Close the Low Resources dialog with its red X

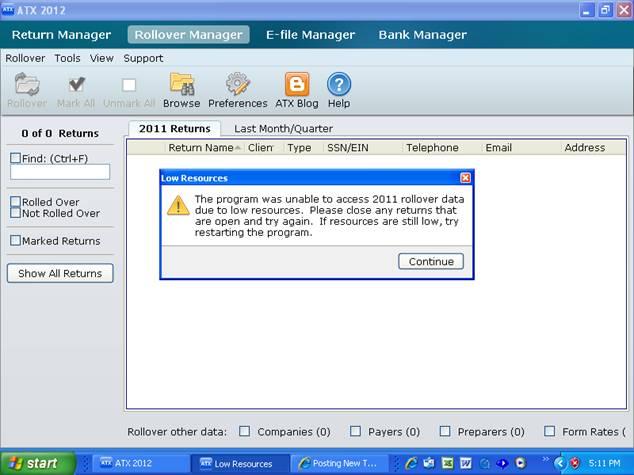coord(465,178)
